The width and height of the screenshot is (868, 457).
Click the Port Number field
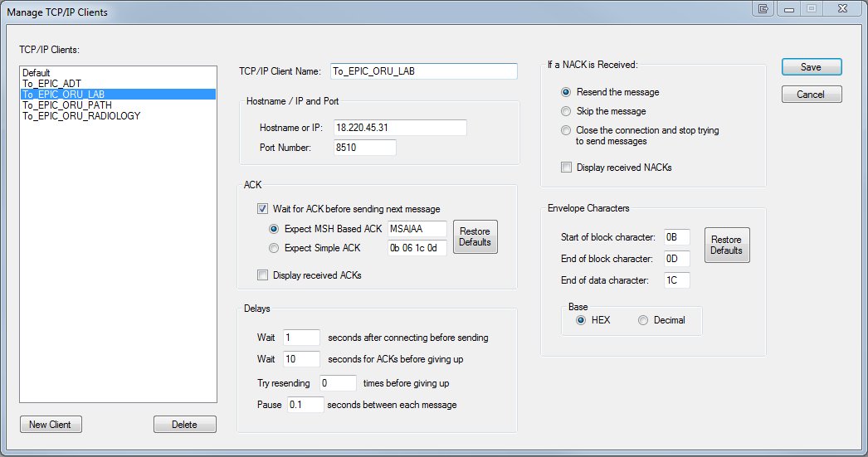pyautogui.click(x=364, y=148)
